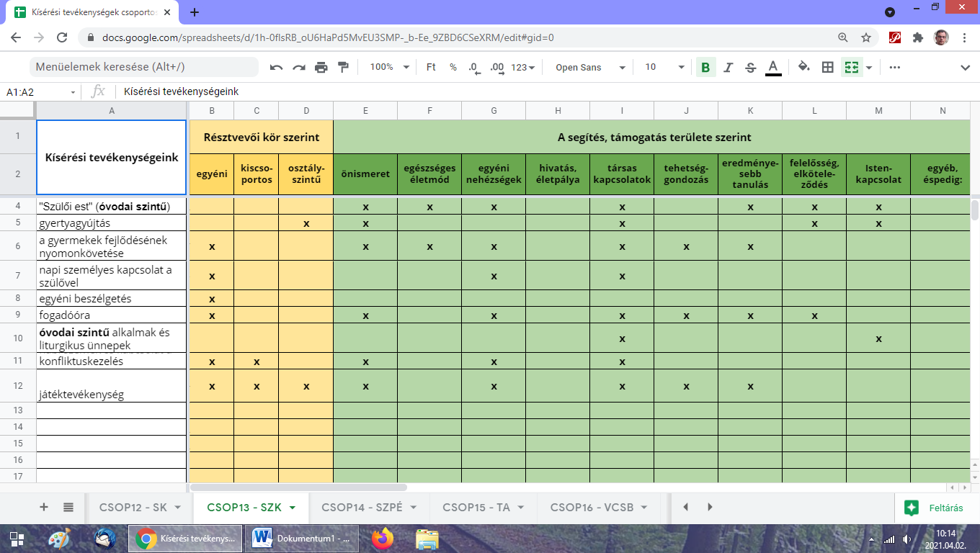Select row 6 header
The image size is (980, 553).
tap(18, 246)
